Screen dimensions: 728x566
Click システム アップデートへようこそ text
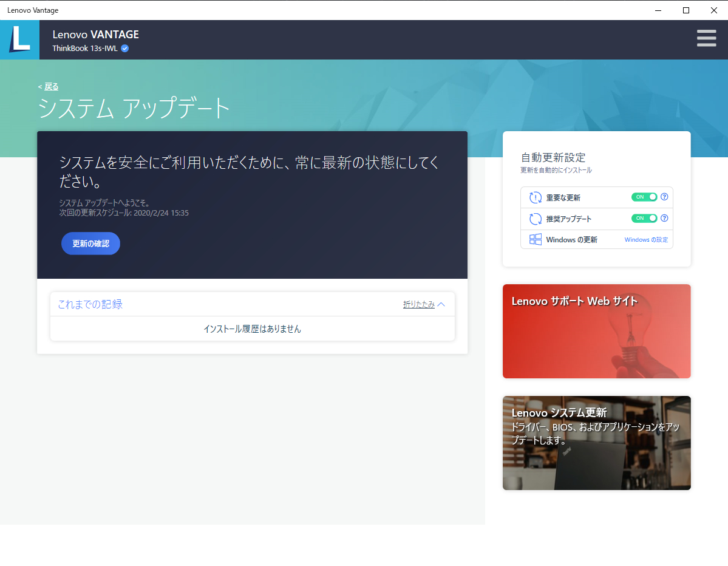(x=104, y=203)
